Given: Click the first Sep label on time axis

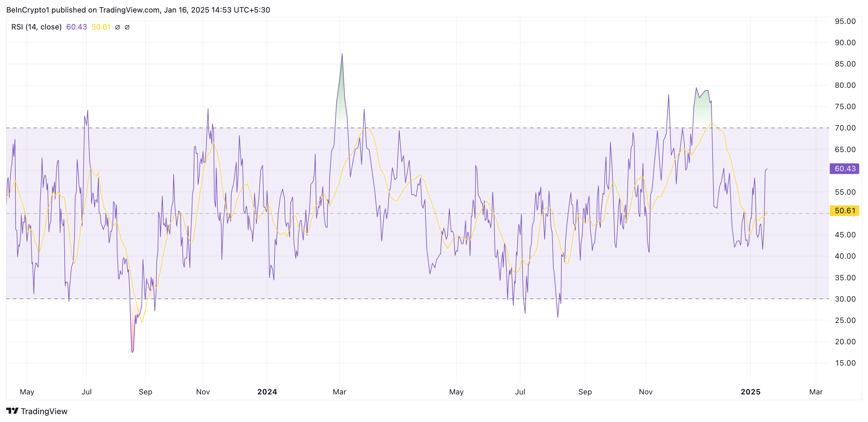Looking at the screenshot, I should click(145, 392).
